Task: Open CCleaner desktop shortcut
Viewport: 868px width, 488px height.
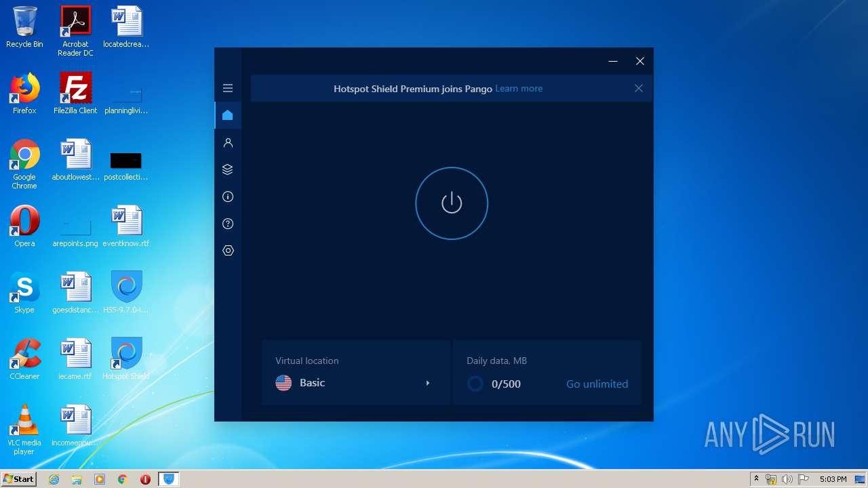Action: [x=24, y=359]
